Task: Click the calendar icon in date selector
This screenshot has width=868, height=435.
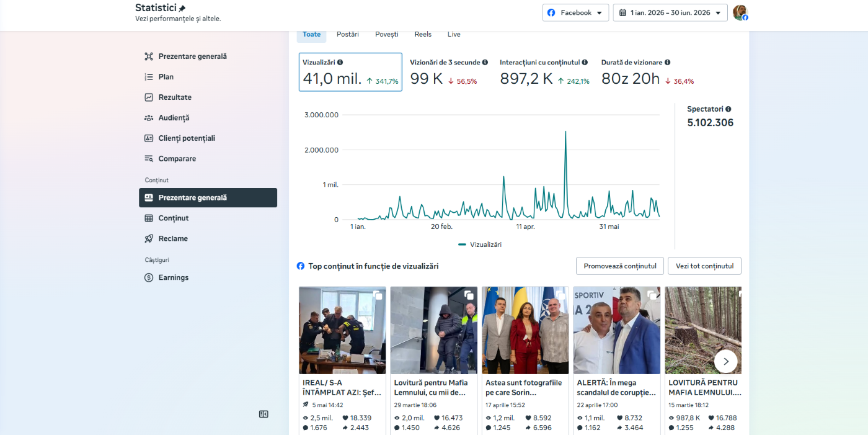Action: tap(622, 12)
